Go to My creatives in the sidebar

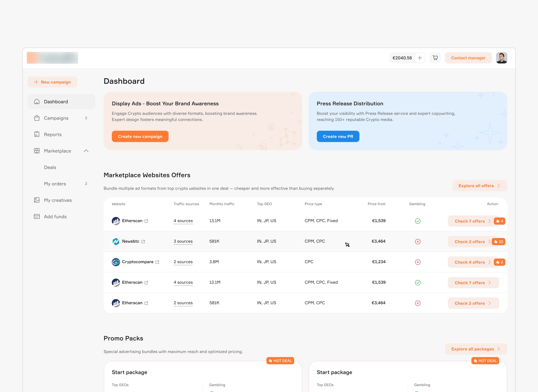point(61,200)
